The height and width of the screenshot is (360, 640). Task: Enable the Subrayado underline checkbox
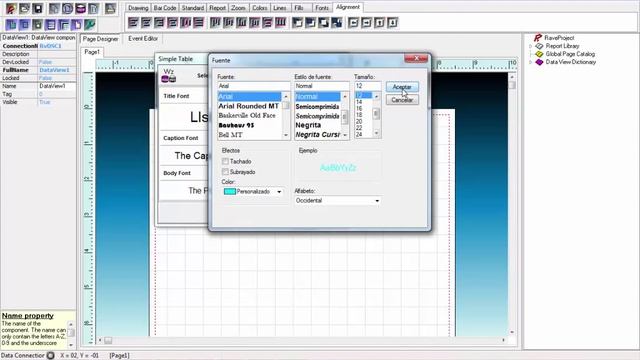tap(225, 172)
